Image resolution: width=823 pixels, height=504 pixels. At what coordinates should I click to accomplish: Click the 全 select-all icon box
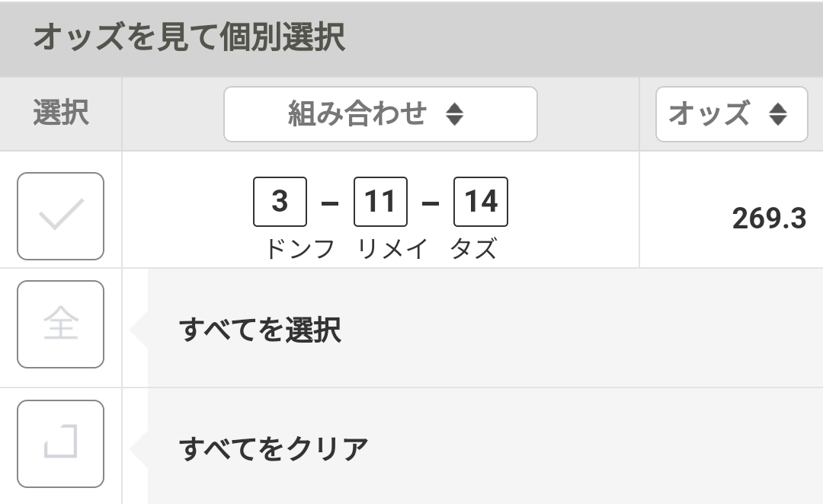pos(60,324)
